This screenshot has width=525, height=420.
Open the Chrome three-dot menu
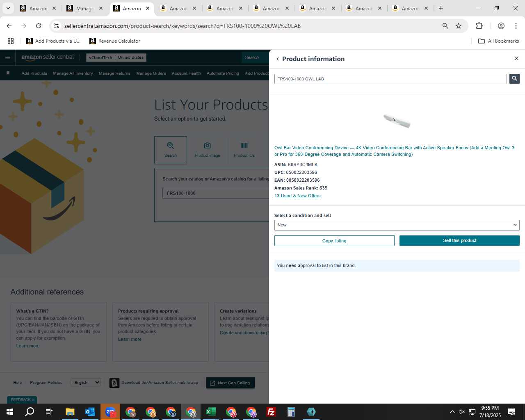pyautogui.click(x=516, y=26)
